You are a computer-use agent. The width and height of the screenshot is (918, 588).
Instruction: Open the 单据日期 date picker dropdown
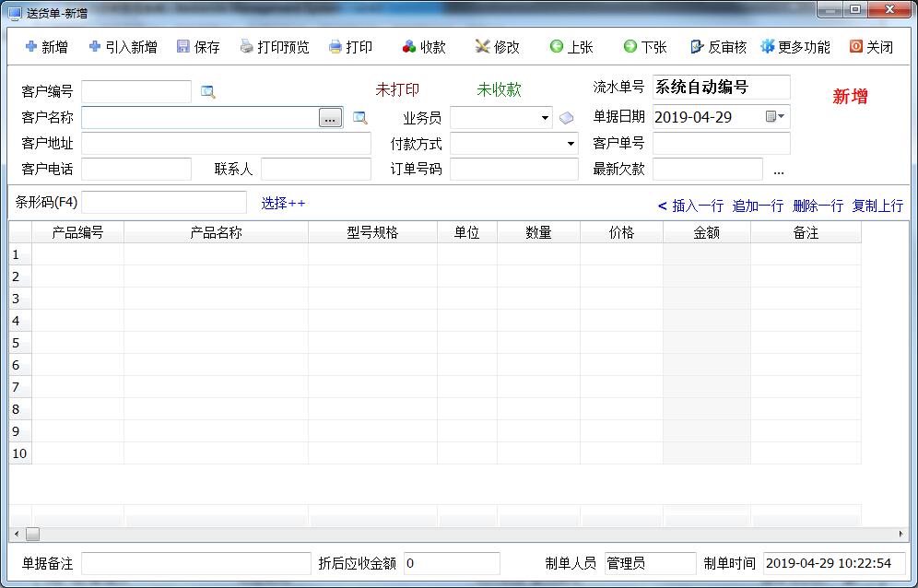pos(776,117)
